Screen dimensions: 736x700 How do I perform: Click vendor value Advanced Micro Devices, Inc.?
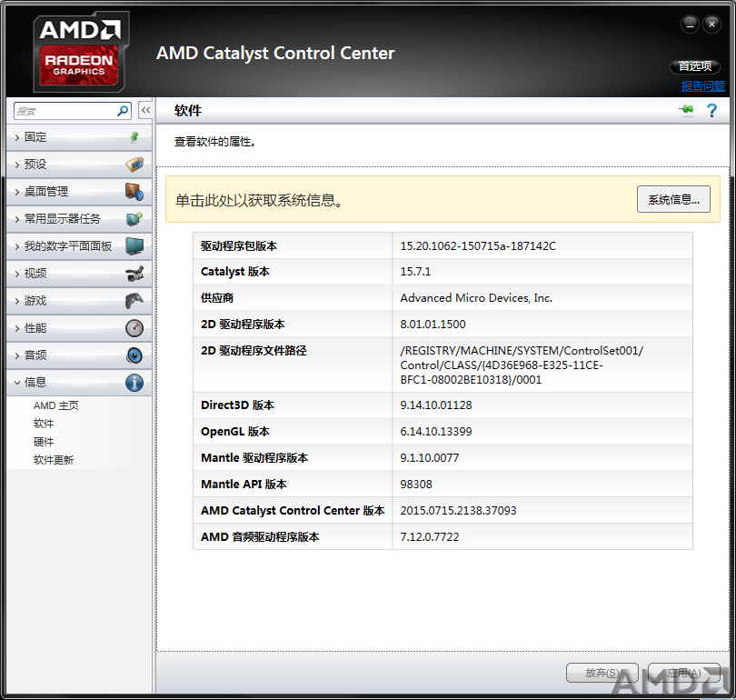(x=476, y=297)
